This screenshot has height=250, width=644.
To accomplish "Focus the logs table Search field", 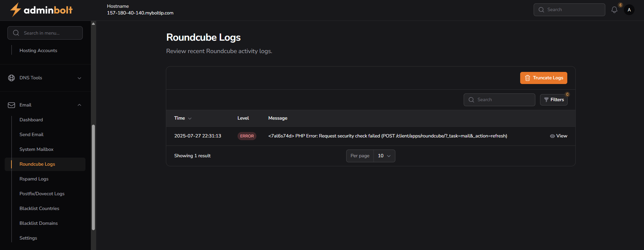I will click(499, 100).
